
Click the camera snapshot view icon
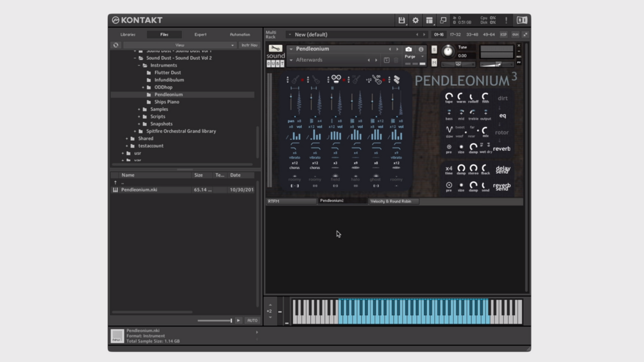pos(408,49)
